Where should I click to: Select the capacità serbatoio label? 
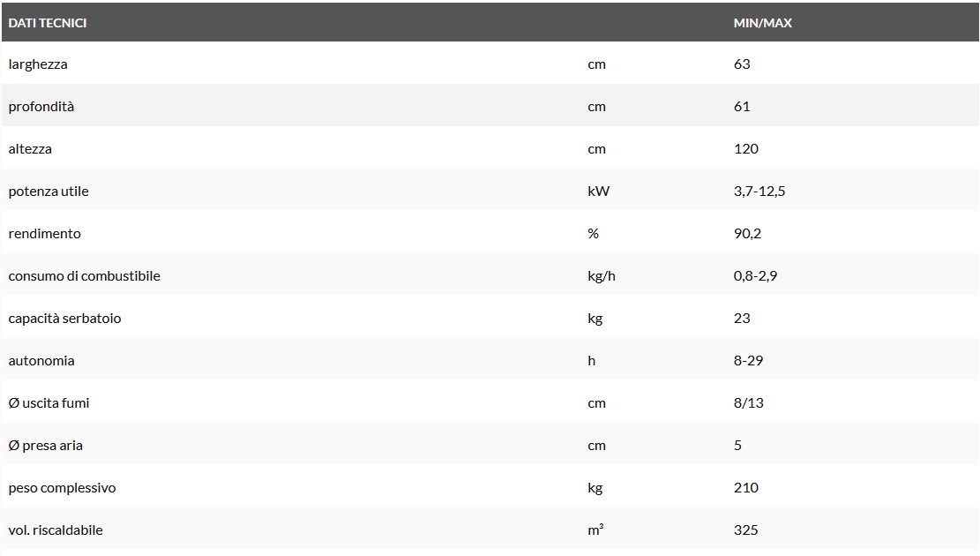tap(64, 319)
